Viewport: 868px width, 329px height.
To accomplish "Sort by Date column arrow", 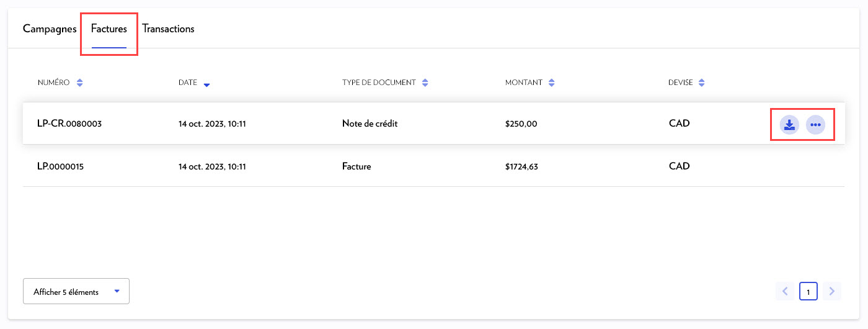I will click(206, 84).
